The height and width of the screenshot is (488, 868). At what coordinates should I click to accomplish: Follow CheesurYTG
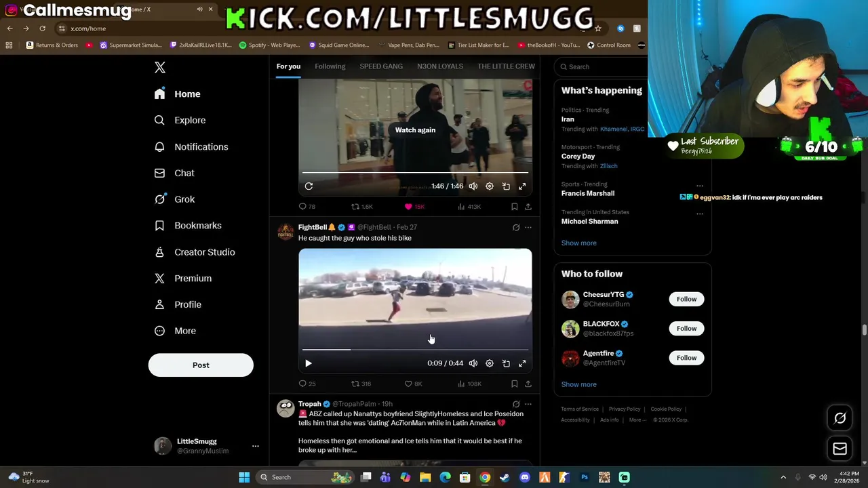click(686, 299)
